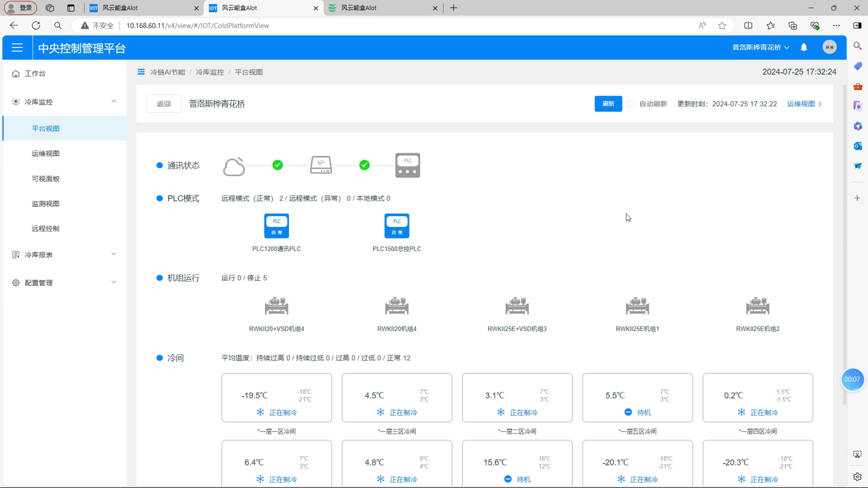This screenshot has width=868, height=488.
Task: Click the hamburger menu icon in header
Action: tap(17, 47)
